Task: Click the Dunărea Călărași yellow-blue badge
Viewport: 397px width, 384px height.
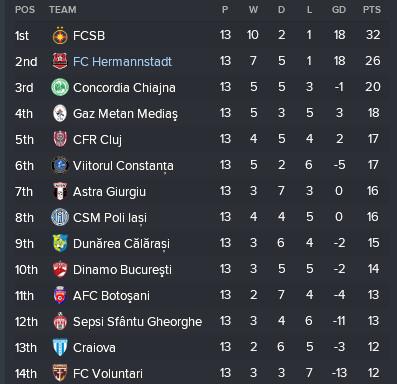Action: [x=60, y=243]
